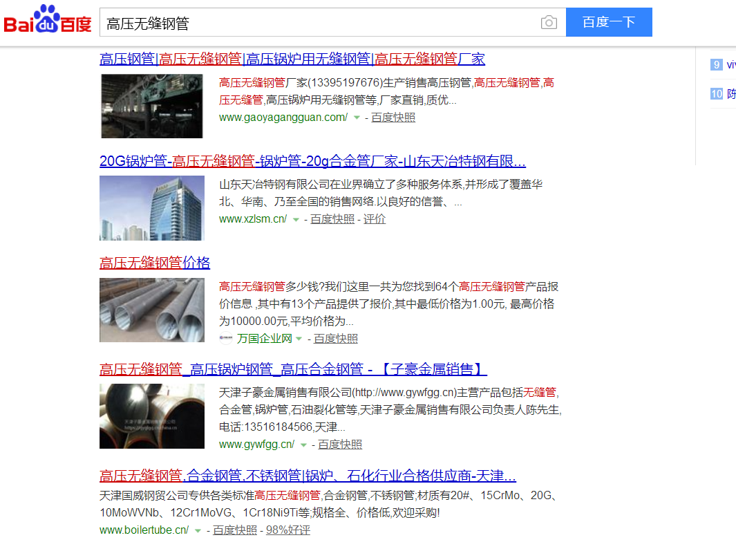The height and width of the screenshot is (560, 736).
Task: Click the www.gaoyagangguan.com/ URL text
Action: tap(283, 118)
